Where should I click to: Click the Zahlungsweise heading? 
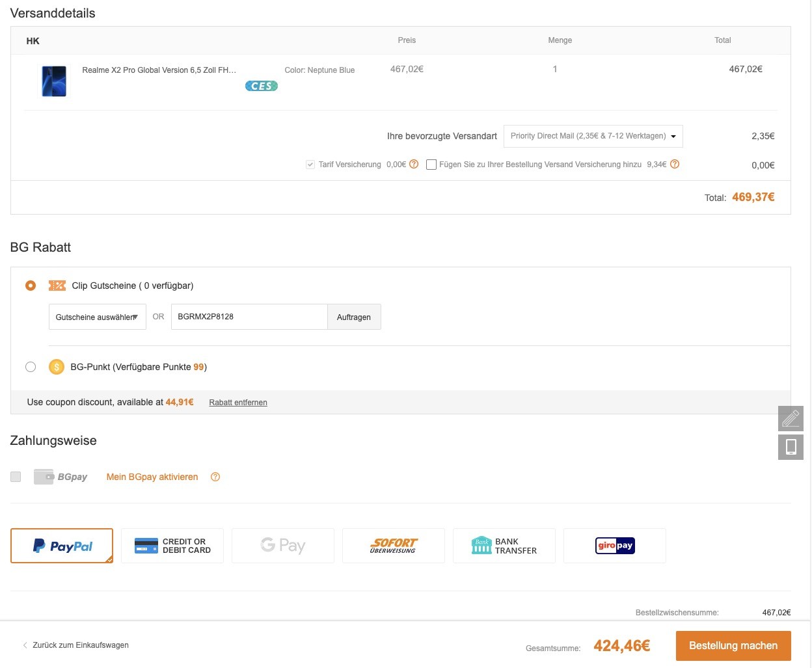pyautogui.click(x=53, y=440)
